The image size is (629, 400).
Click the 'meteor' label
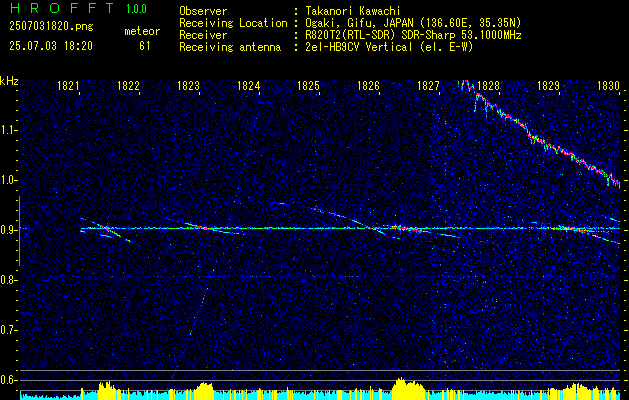pos(142,31)
